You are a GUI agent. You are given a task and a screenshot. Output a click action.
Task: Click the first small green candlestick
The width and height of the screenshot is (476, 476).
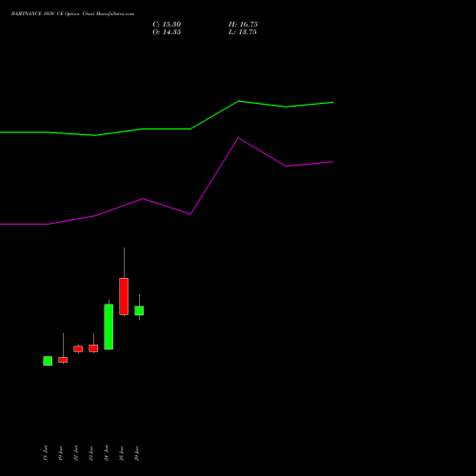[x=48, y=361]
